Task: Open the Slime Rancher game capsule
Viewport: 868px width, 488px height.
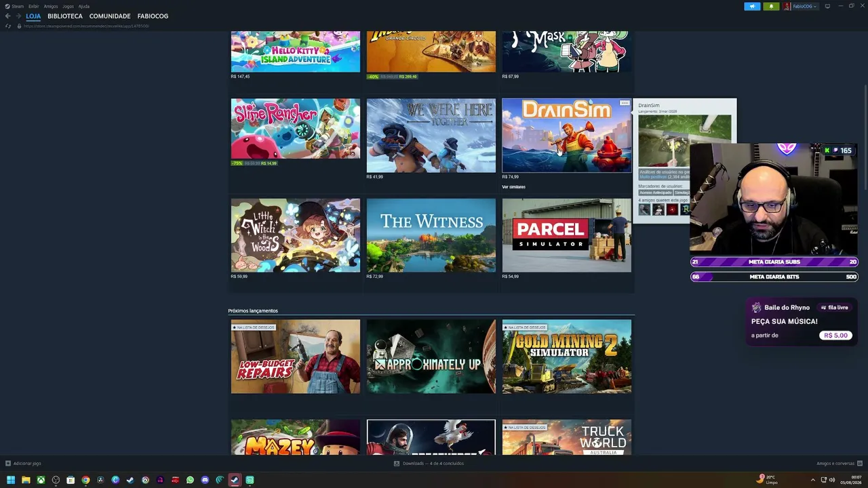Action: coord(296,129)
